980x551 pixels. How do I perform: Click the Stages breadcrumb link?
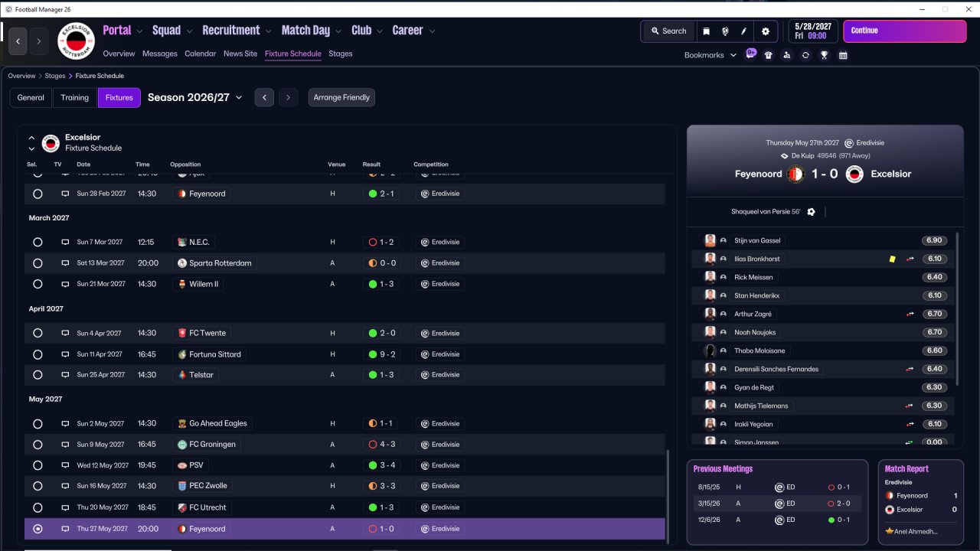click(55, 76)
